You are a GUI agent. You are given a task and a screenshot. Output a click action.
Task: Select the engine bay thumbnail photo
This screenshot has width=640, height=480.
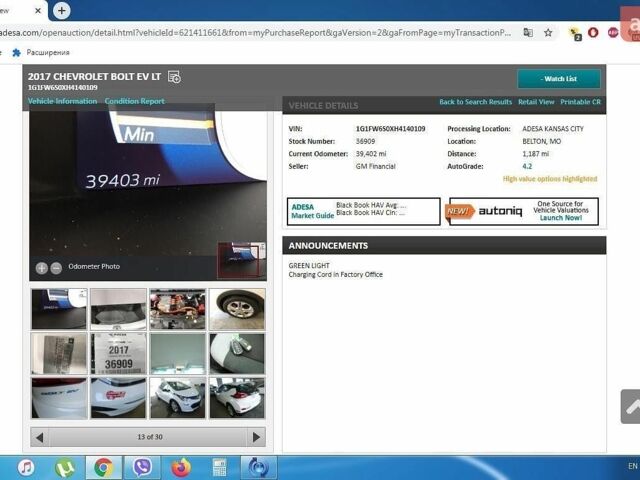click(x=178, y=309)
